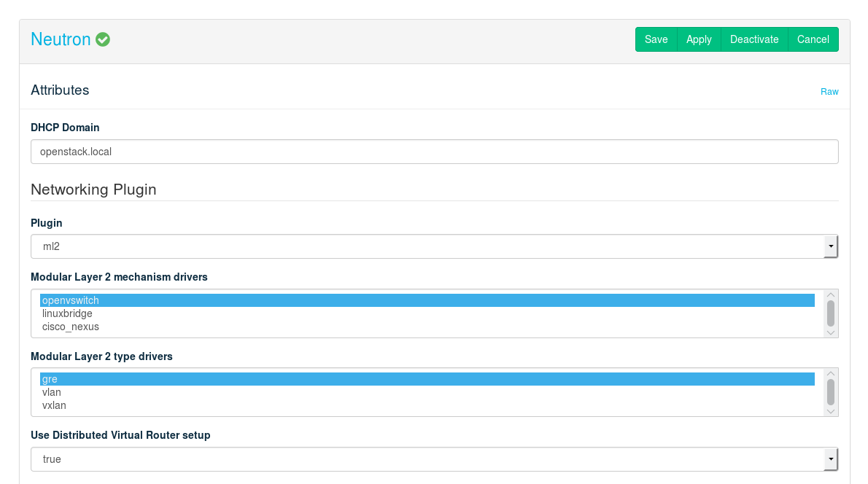Click the Neutron title link
Image resolution: width=868 pixels, height=484 pixels.
pos(61,39)
